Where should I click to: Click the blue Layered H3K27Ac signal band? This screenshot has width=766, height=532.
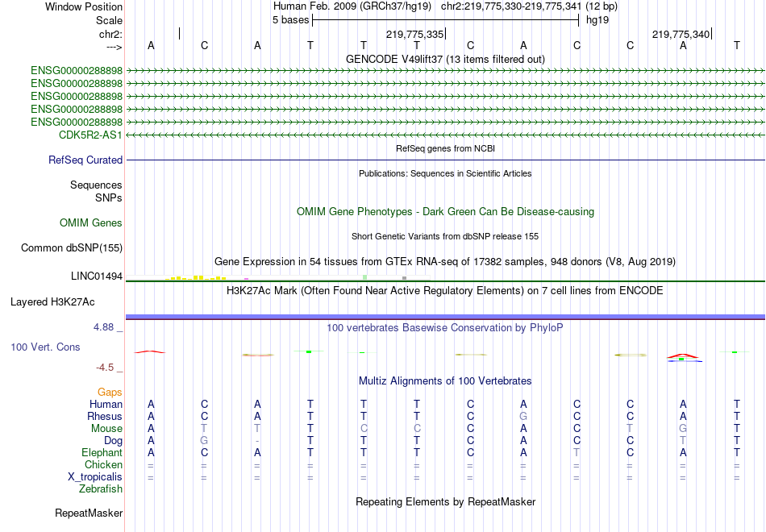tap(446, 317)
